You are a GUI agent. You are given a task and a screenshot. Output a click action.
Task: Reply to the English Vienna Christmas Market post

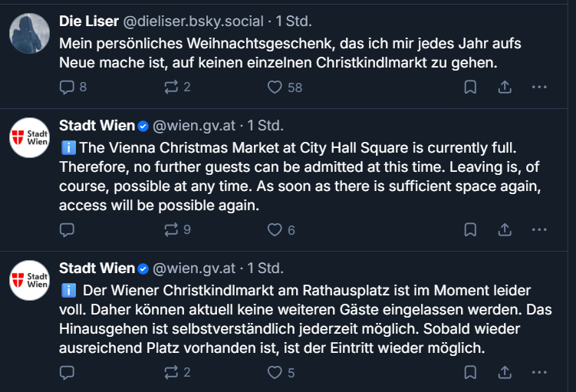67,229
